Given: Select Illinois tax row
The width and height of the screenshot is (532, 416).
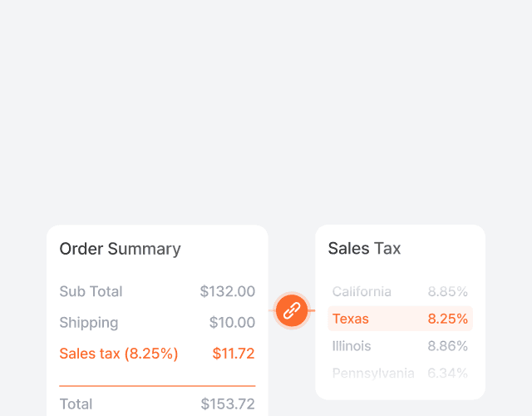Looking at the screenshot, I should 352,346.
